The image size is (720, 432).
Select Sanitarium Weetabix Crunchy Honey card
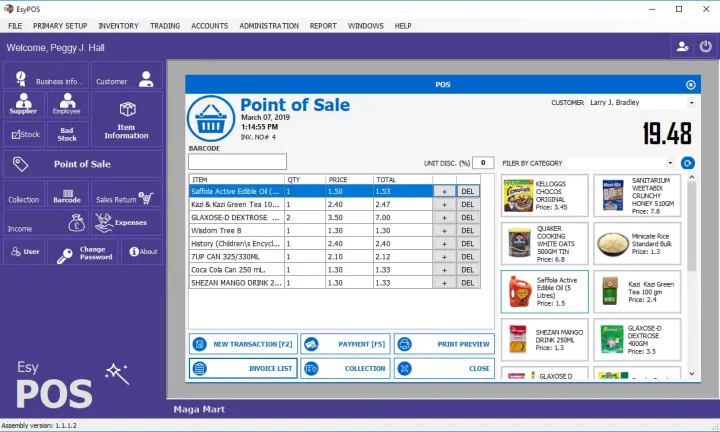(637, 196)
